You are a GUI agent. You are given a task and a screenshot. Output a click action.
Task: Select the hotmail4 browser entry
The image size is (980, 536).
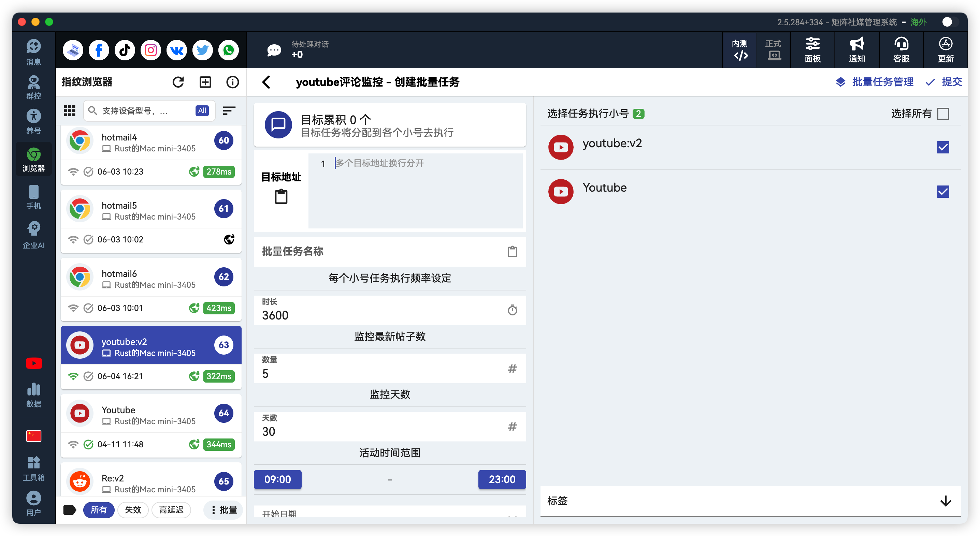tap(151, 155)
